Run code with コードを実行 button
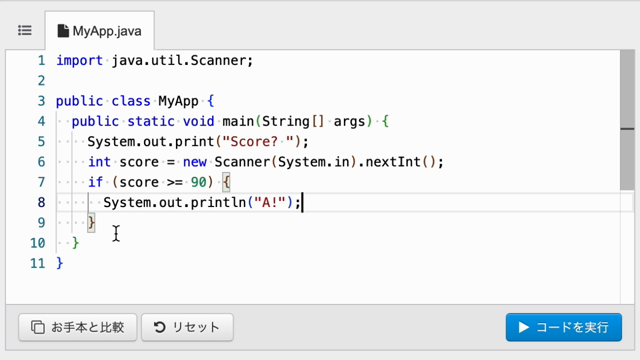This screenshot has height=360, width=640. click(x=564, y=327)
